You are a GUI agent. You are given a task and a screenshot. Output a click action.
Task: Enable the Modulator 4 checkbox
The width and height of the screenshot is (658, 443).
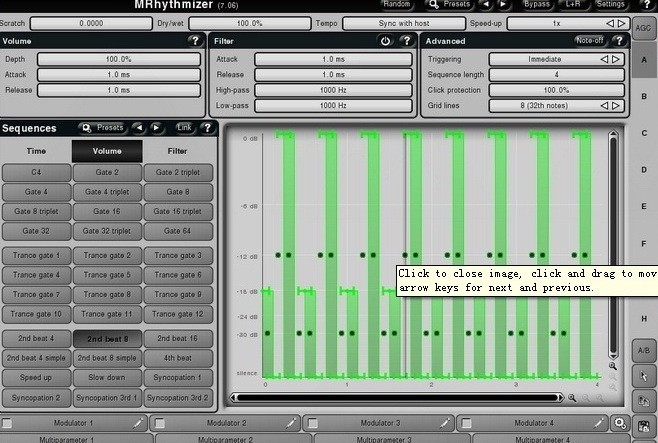point(466,423)
